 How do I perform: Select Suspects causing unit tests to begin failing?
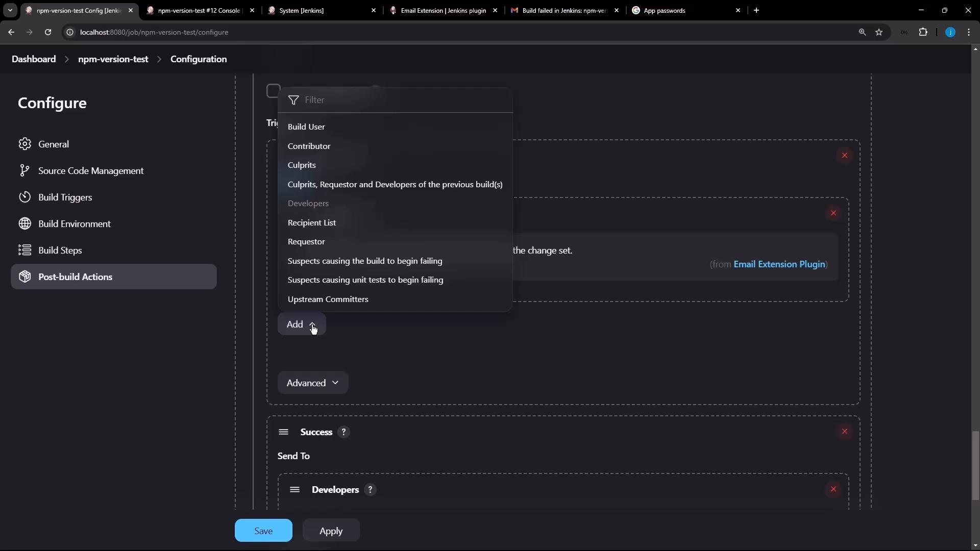pyautogui.click(x=395, y=280)
